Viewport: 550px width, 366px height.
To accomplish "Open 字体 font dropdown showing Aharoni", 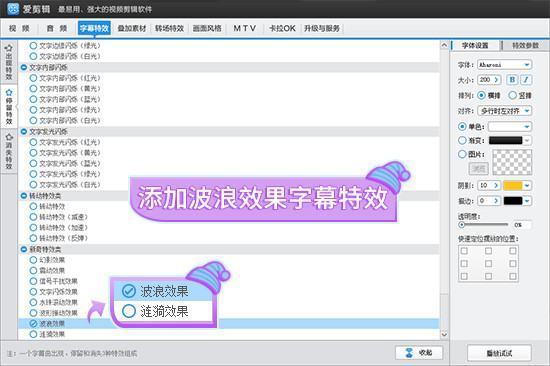I will (x=504, y=65).
